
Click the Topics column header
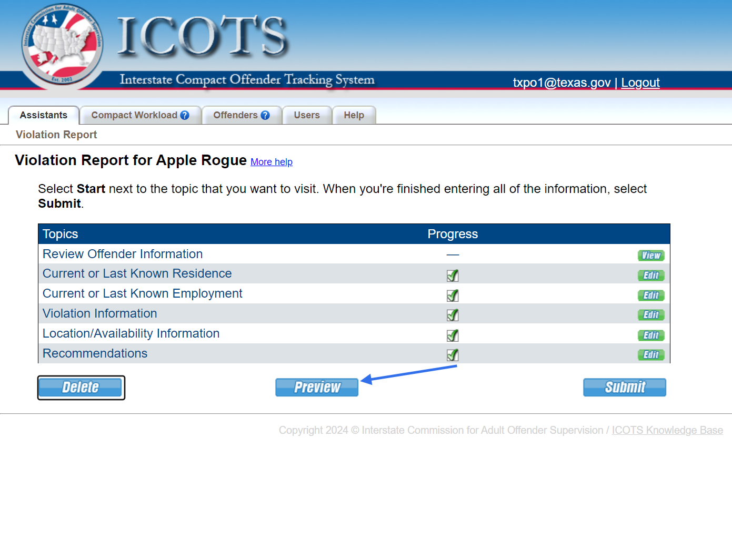coord(61,234)
